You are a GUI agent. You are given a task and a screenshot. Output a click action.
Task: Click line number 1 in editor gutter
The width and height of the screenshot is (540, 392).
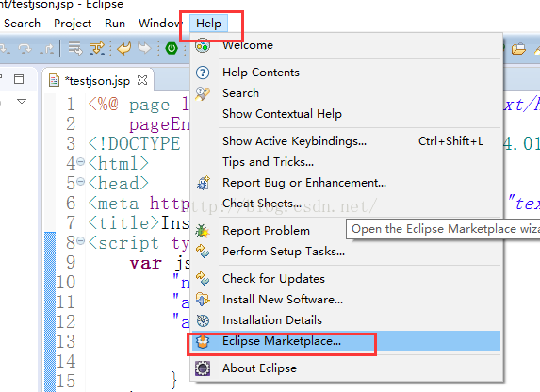pos(71,105)
